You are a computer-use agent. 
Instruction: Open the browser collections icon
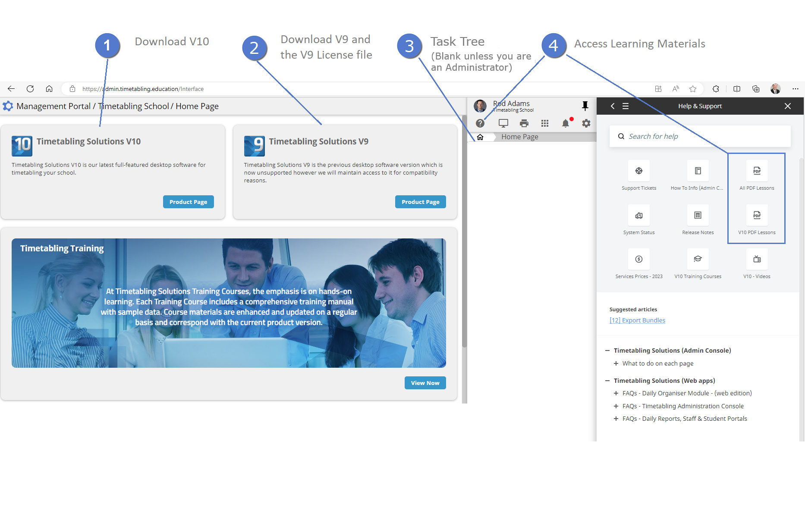[756, 89]
